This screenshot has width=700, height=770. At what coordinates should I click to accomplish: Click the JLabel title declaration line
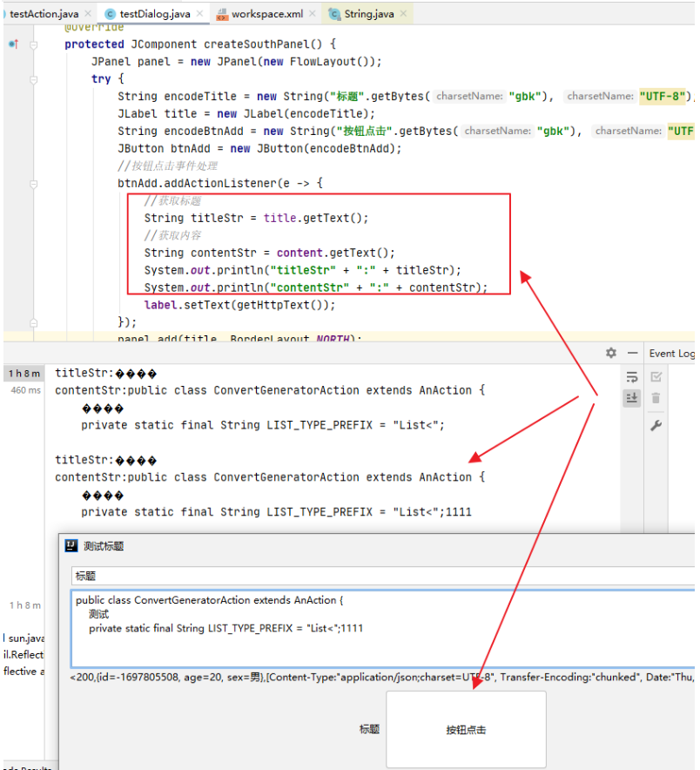point(246,114)
